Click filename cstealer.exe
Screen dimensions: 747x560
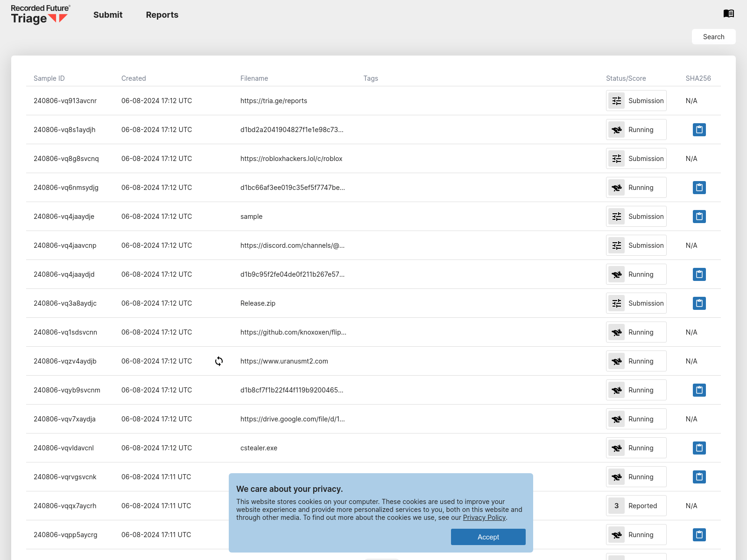click(259, 448)
